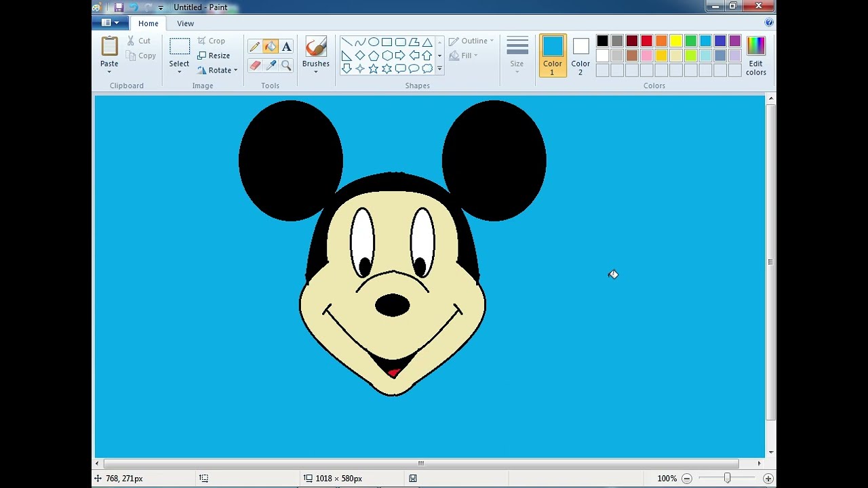Choose the Polygon shape
The width and height of the screenshot is (868, 488).
click(x=414, y=42)
